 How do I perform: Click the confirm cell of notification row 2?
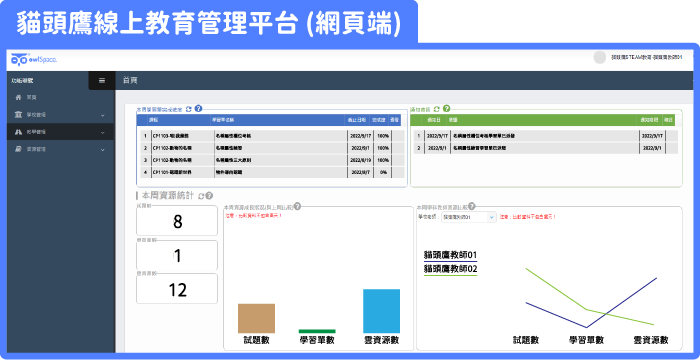[671, 148]
